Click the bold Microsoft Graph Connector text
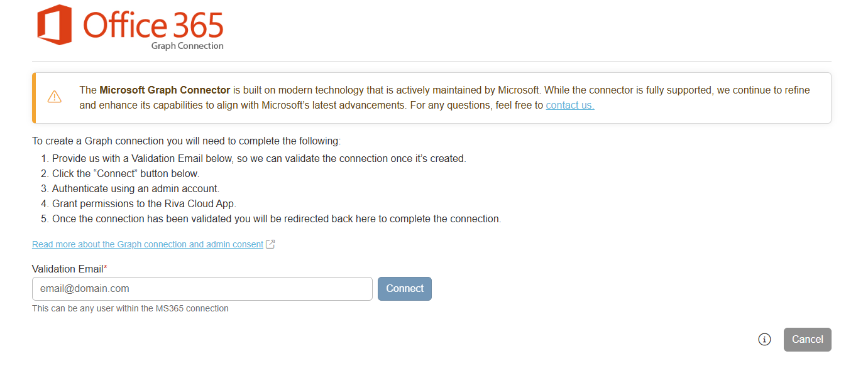This screenshot has width=868, height=388. (165, 90)
